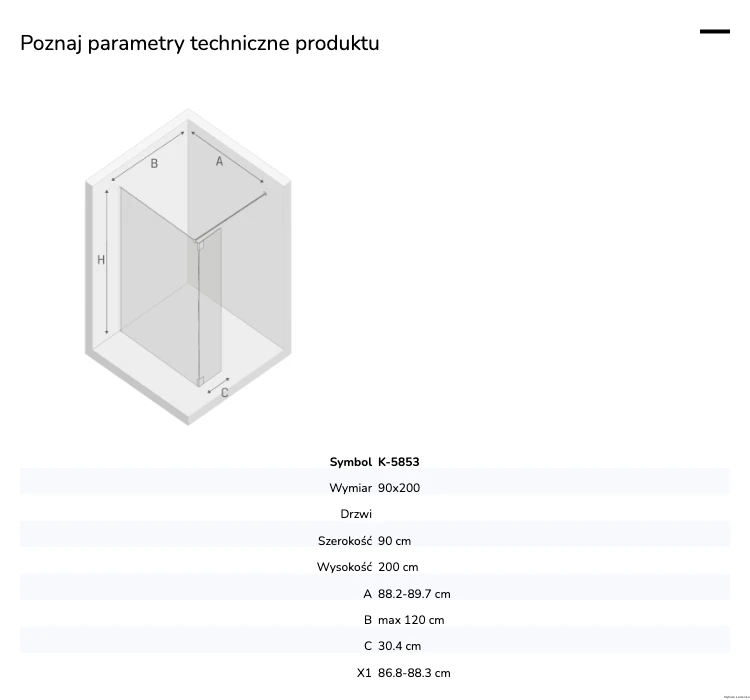Click the tiny footer text at bottom right
Image resolution: width=750 pixels, height=700 pixels.
tap(737, 697)
